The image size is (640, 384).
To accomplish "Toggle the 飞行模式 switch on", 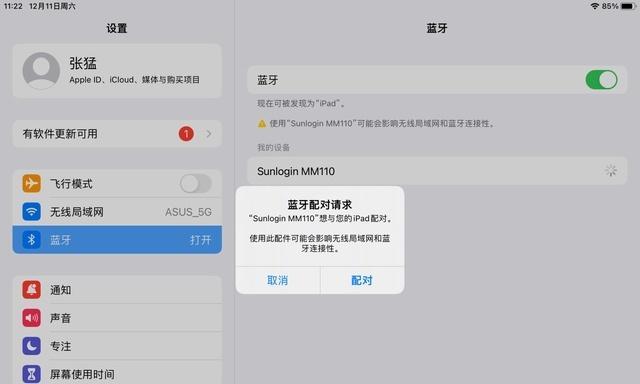I will tap(196, 184).
